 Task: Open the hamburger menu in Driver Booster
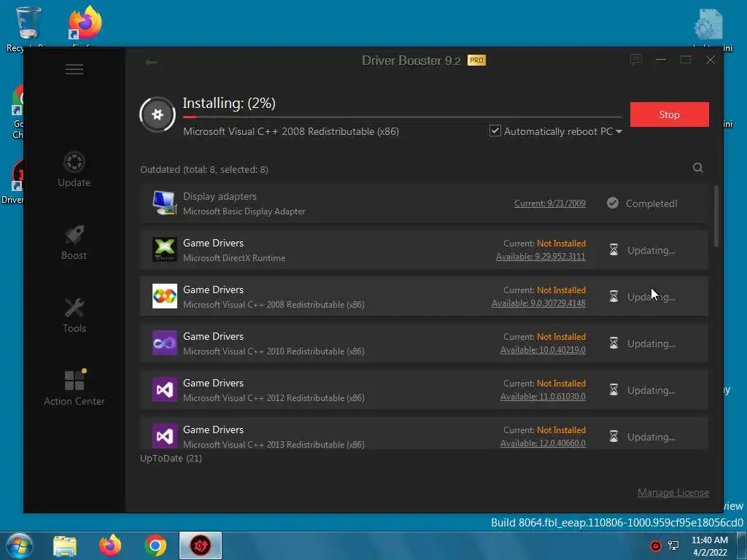click(74, 69)
